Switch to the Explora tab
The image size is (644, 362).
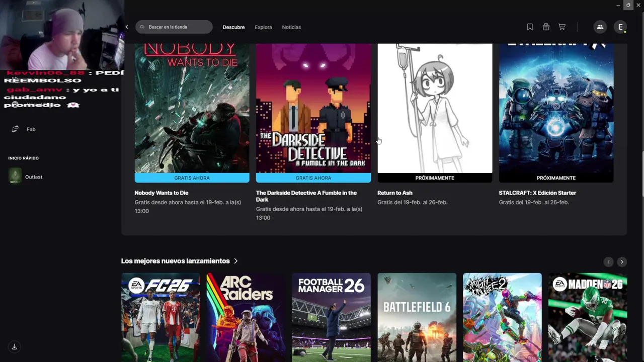pos(263,27)
